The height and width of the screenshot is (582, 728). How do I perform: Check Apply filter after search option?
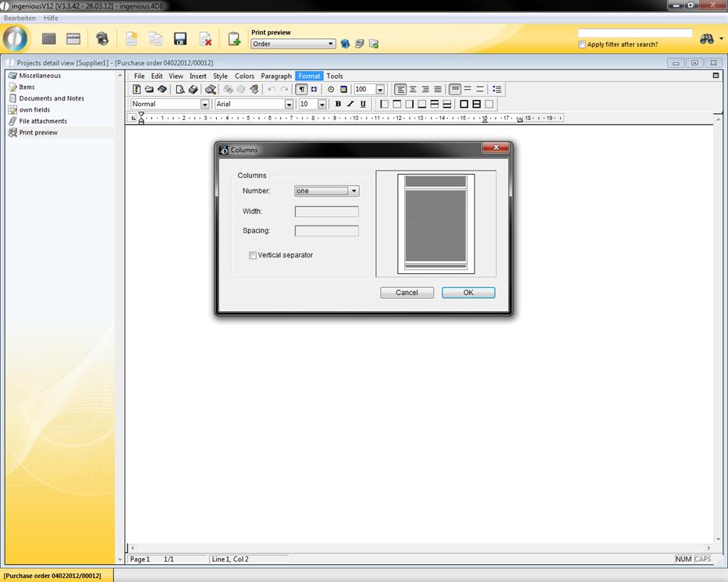pos(582,44)
